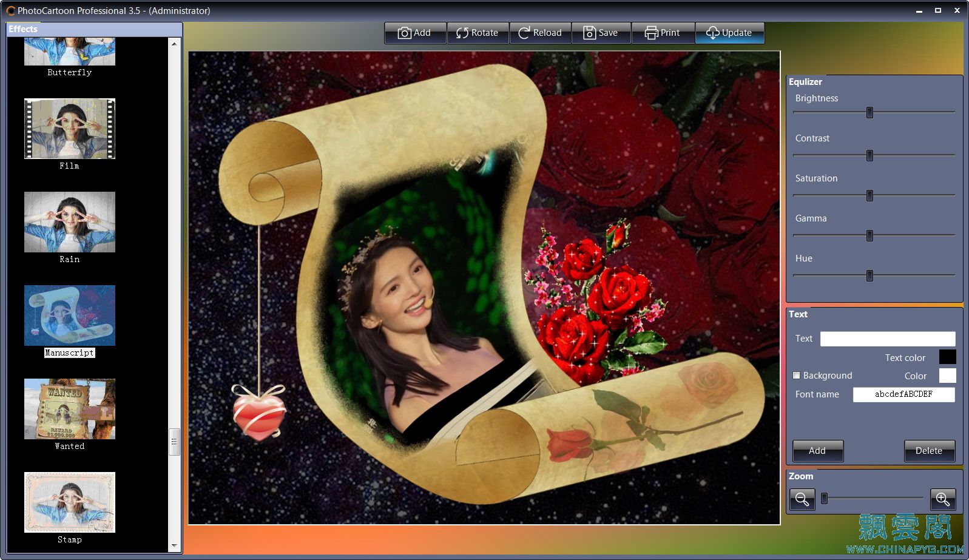Choose the Stamp effect thumbnail
969x560 pixels.
point(70,502)
